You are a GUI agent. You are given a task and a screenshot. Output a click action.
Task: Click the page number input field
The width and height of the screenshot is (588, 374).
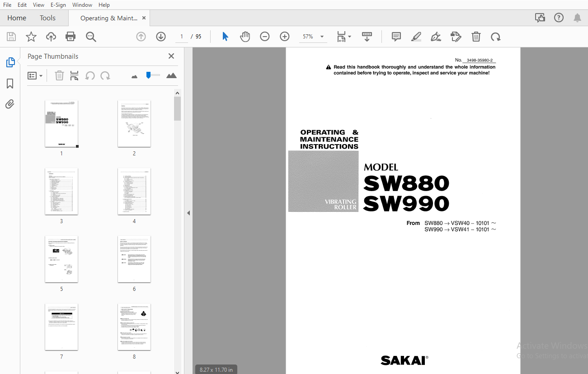pos(182,37)
